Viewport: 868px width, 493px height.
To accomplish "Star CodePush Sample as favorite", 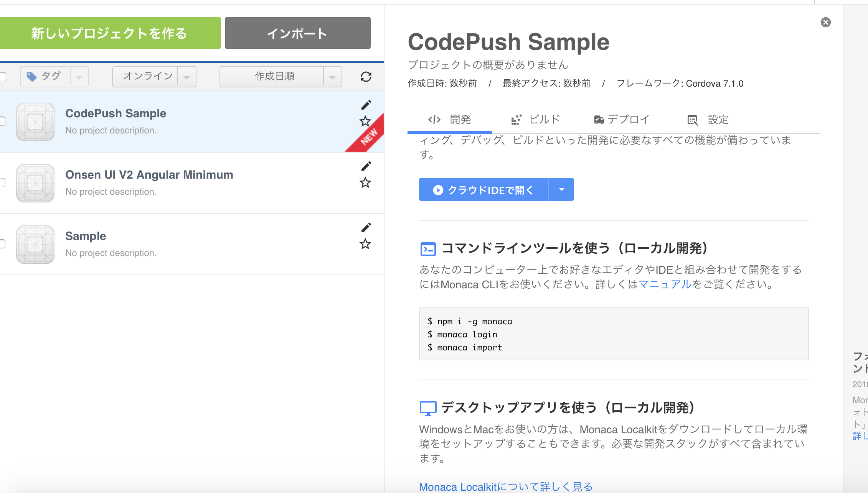I will [365, 121].
